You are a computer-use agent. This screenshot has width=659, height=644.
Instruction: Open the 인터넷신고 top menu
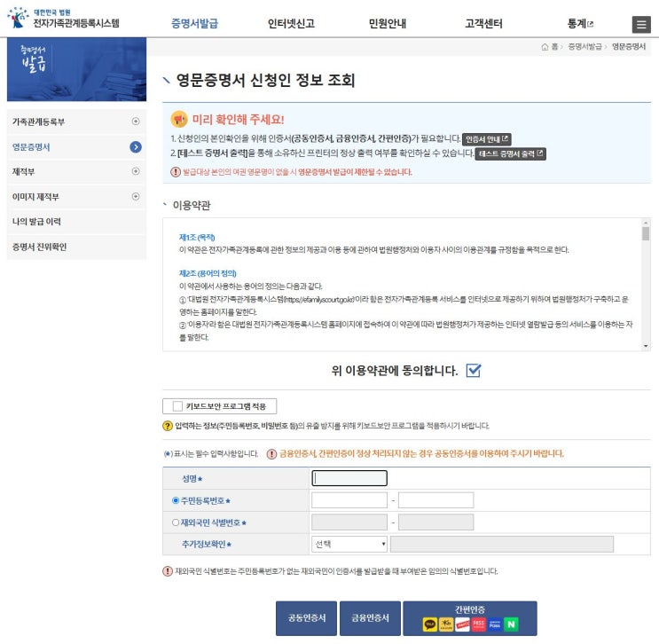point(291,24)
